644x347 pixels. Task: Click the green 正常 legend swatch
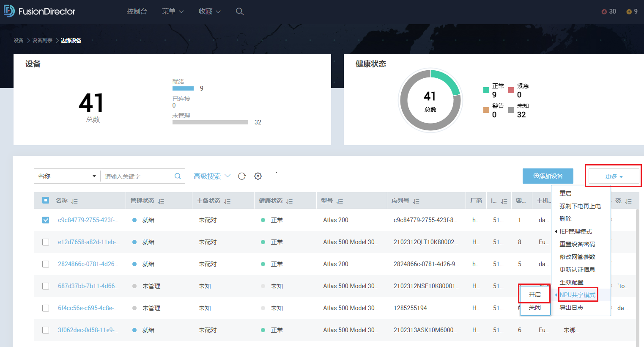point(486,90)
